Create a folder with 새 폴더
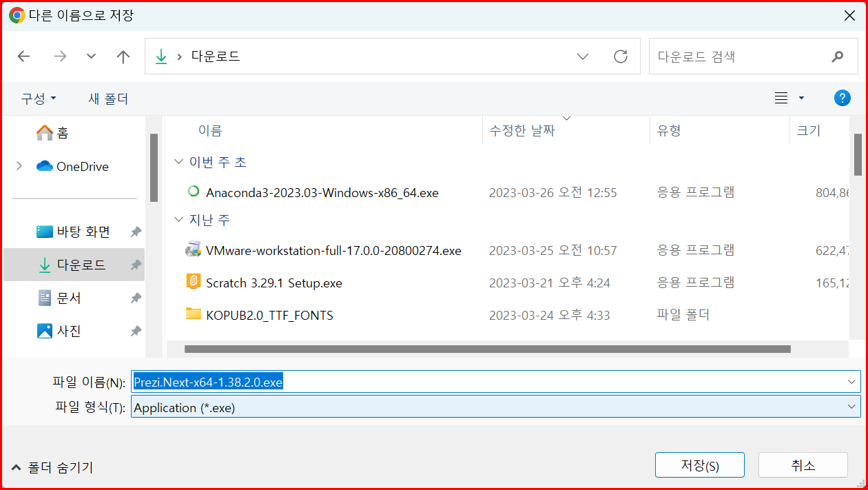Viewport: 868px width, 490px height. coord(108,99)
